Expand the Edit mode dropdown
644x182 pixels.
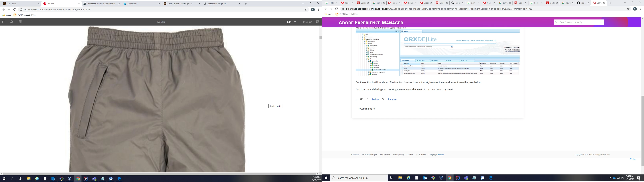tap(295, 22)
